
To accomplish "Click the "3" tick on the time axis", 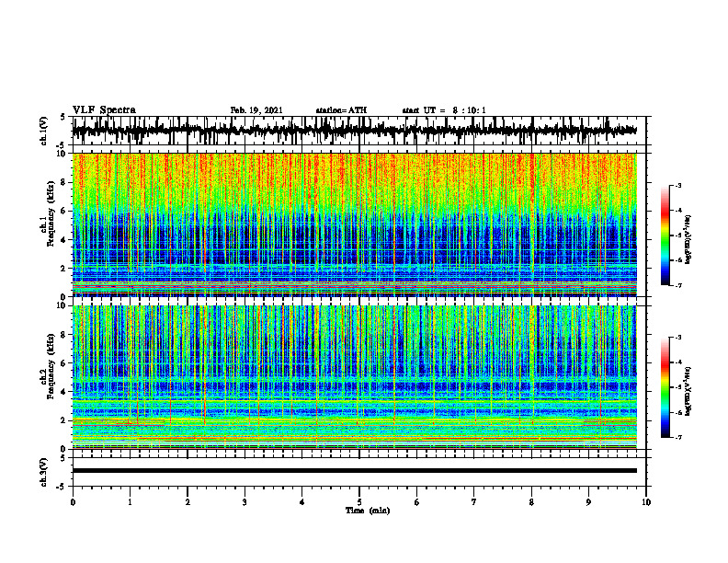I will coord(245,502).
